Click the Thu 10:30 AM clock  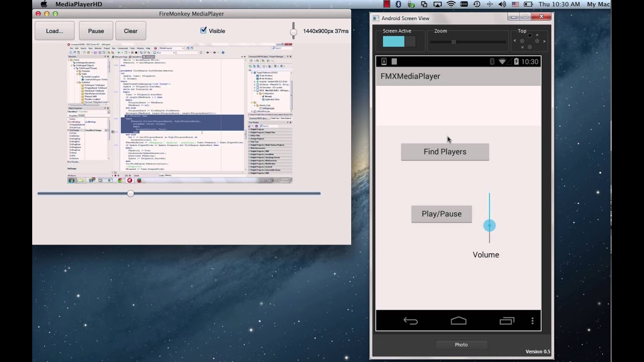[x=559, y=4]
